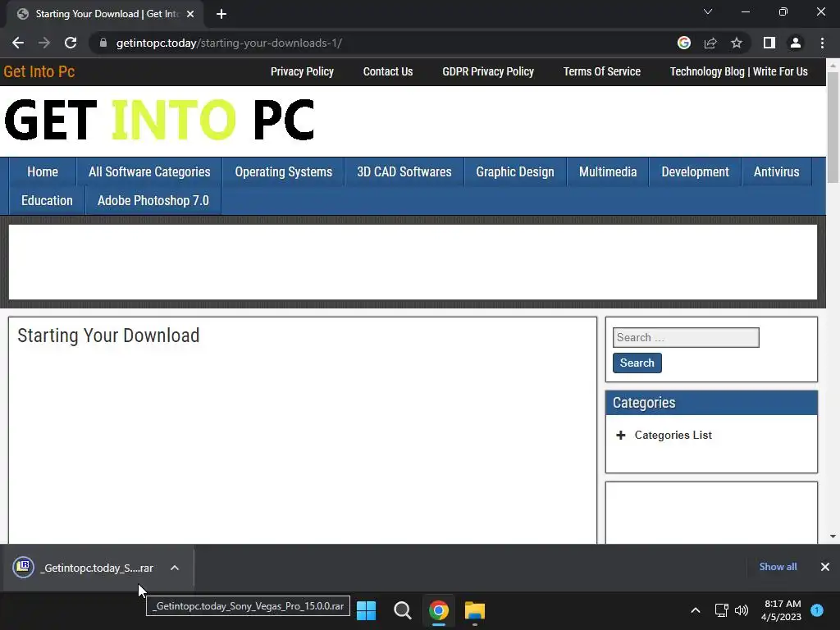Go to the Home menu item
This screenshot has width=840, height=630.
coord(43,172)
